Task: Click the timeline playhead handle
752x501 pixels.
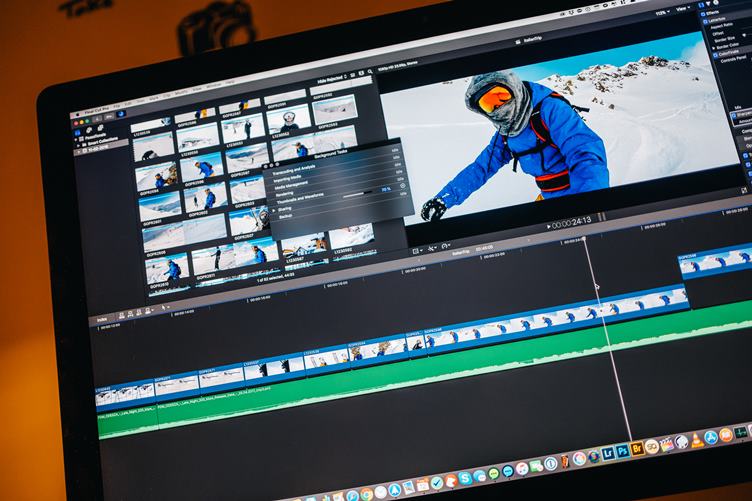Action: tap(584, 238)
